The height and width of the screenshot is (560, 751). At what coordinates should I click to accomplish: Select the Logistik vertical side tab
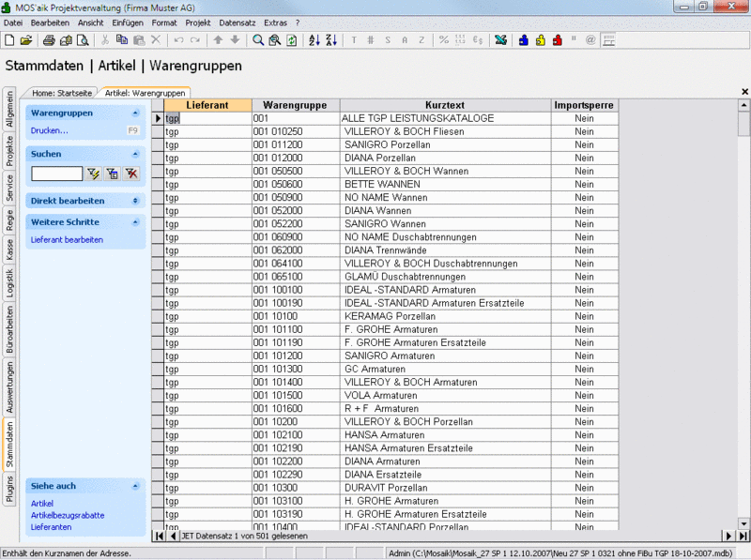tap(9, 283)
